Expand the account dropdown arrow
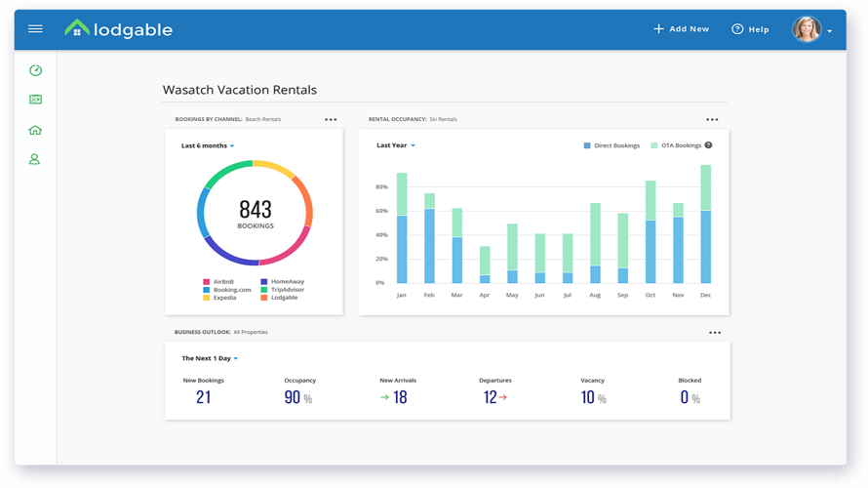This screenshot has height=488, width=868. [829, 31]
